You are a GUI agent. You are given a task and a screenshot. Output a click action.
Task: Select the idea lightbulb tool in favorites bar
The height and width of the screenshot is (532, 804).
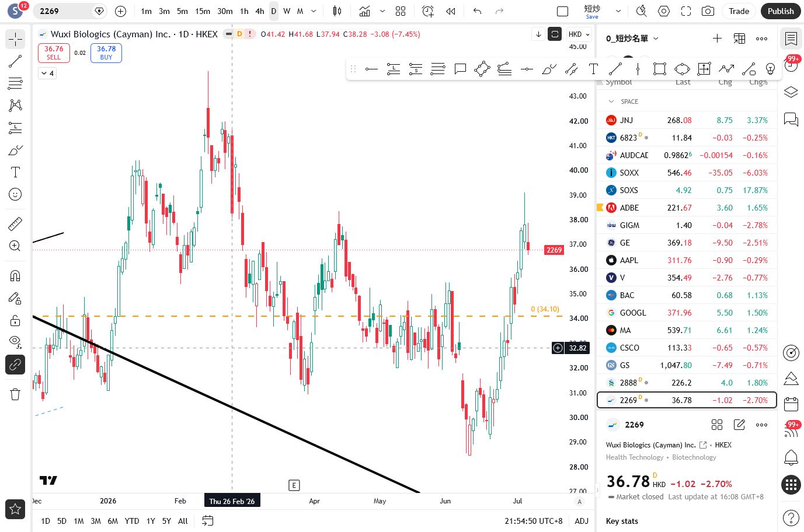(771, 69)
